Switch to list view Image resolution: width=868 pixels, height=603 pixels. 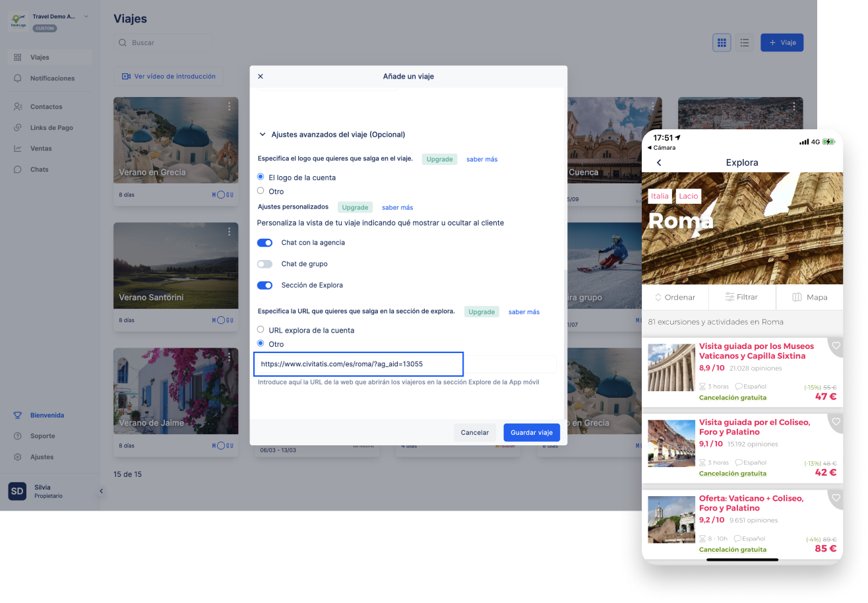coord(745,43)
